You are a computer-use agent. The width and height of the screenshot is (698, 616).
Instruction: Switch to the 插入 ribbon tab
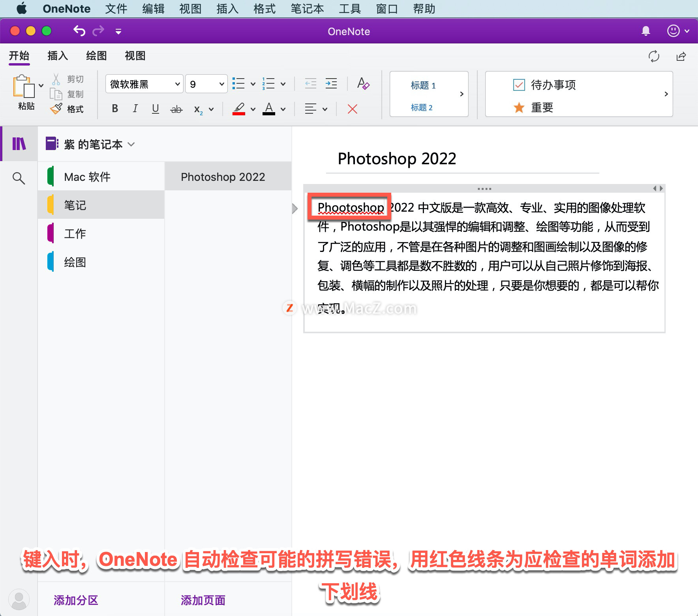[x=58, y=56]
